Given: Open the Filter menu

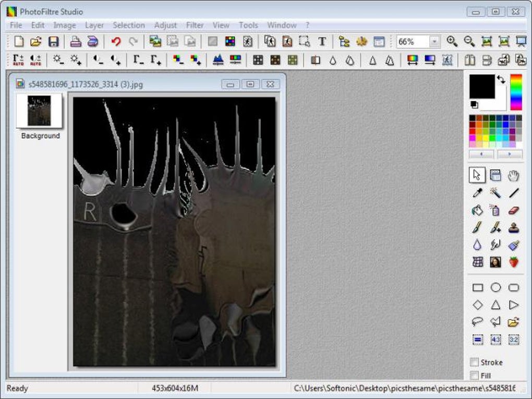Looking at the screenshot, I should tap(195, 25).
